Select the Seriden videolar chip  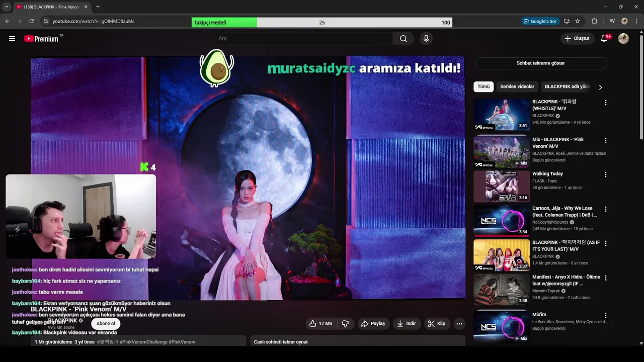coord(517,86)
